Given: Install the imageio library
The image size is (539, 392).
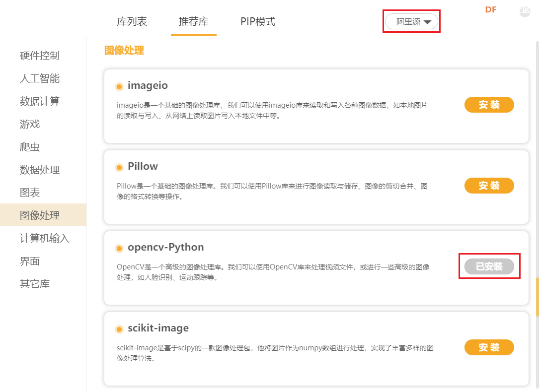Looking at the screenshot, I should pyautogui.click(x=489, y=105).
